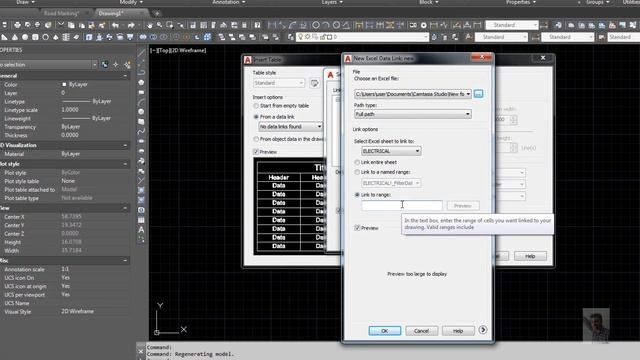Click the Undo arrow in the toolbar

point(116,25)
